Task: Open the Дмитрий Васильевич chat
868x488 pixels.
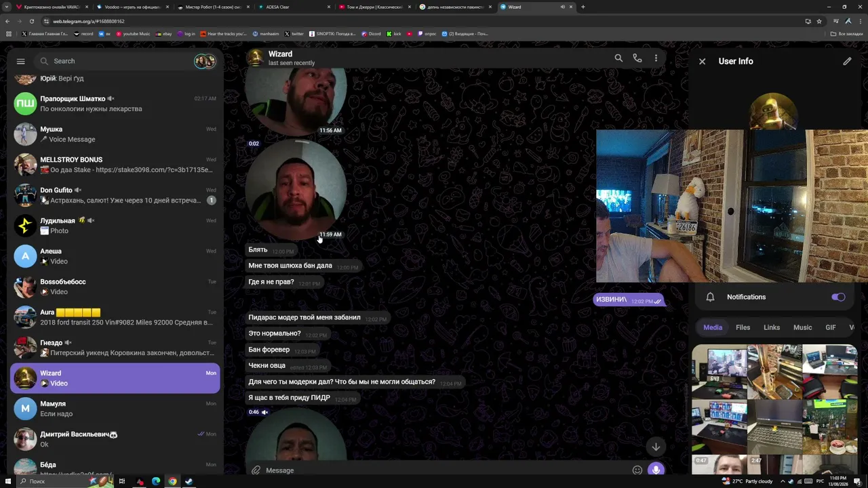Action: tap(115, 439)
